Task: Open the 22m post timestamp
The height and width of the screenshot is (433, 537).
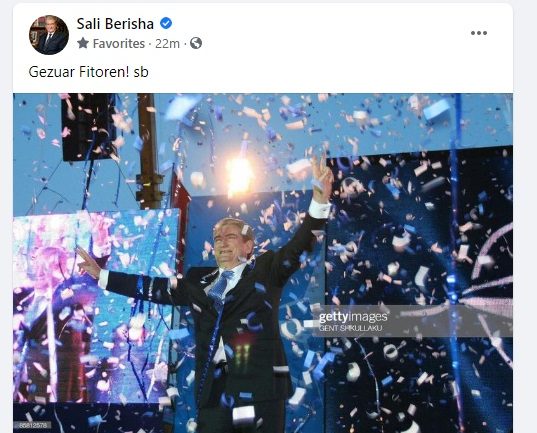Action: coord(167,44)
